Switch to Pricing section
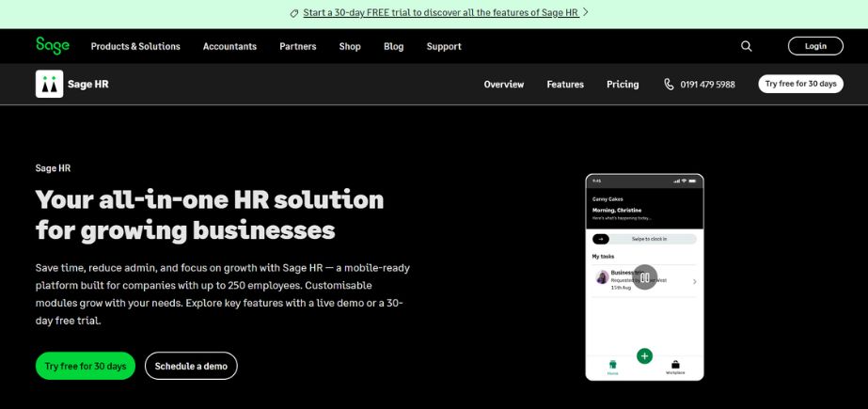 [623, 84]
